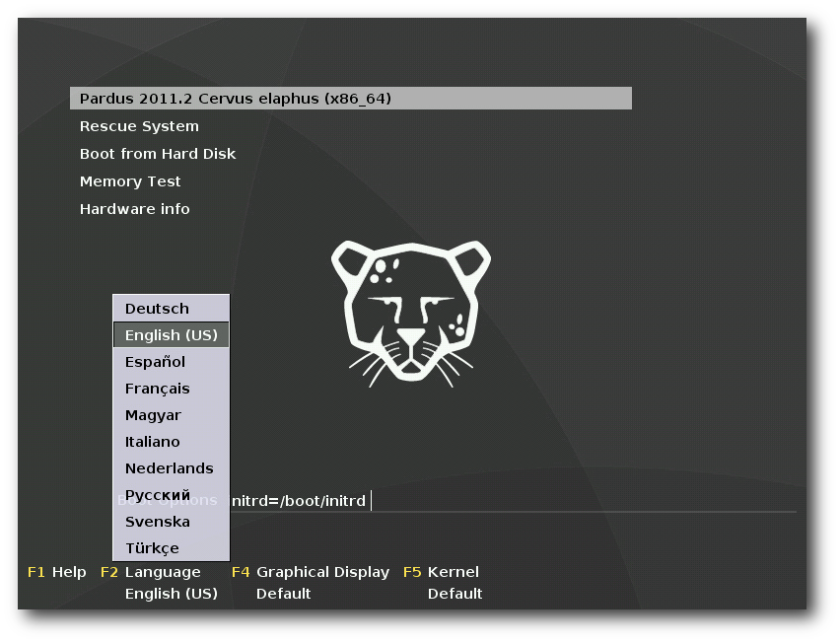Viewport: 840px width, 643px height.
Task: Click the Pardus leopard logo
Action: pos(411,314)
